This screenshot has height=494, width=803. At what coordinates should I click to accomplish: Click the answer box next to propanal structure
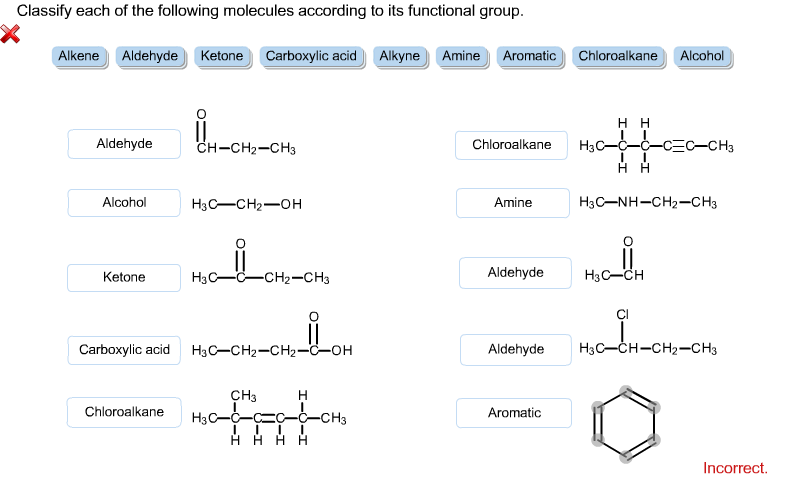pos(124,144)
